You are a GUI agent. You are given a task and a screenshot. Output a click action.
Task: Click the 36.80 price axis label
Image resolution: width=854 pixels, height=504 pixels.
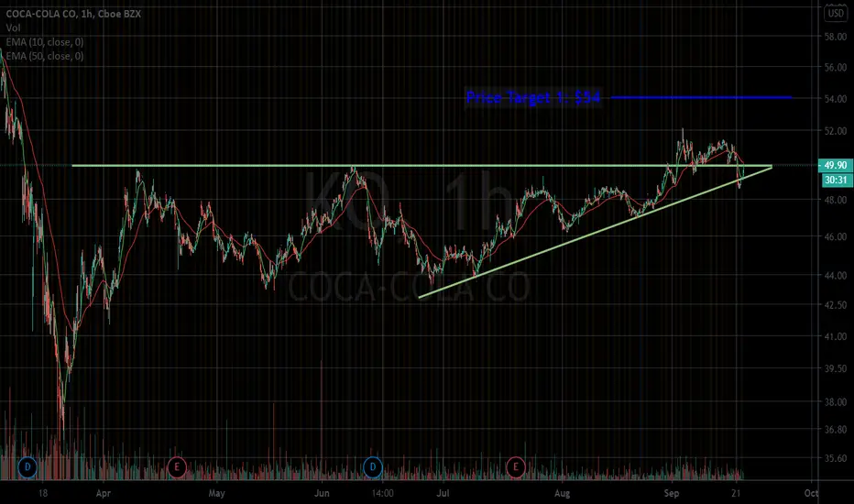point(836,430)
